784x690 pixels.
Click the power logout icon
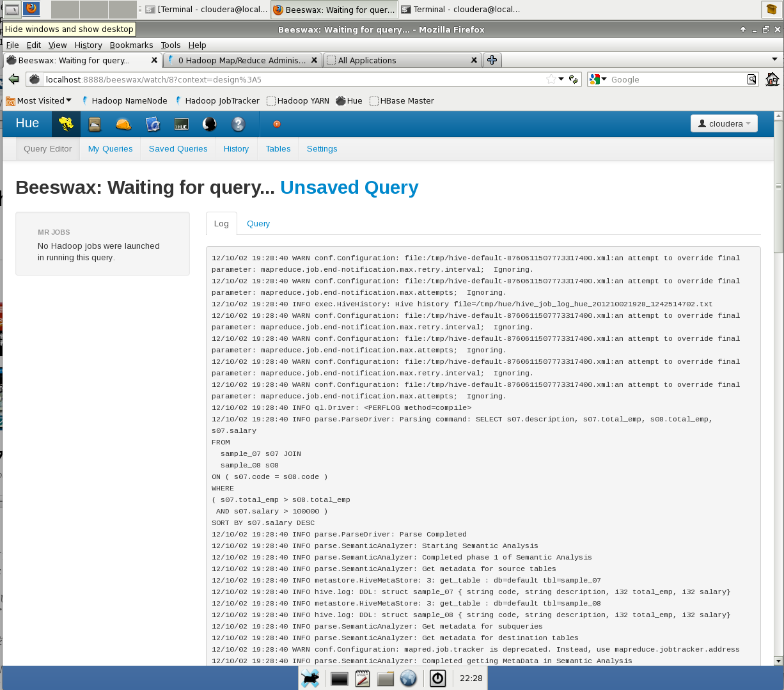point(437,678)
